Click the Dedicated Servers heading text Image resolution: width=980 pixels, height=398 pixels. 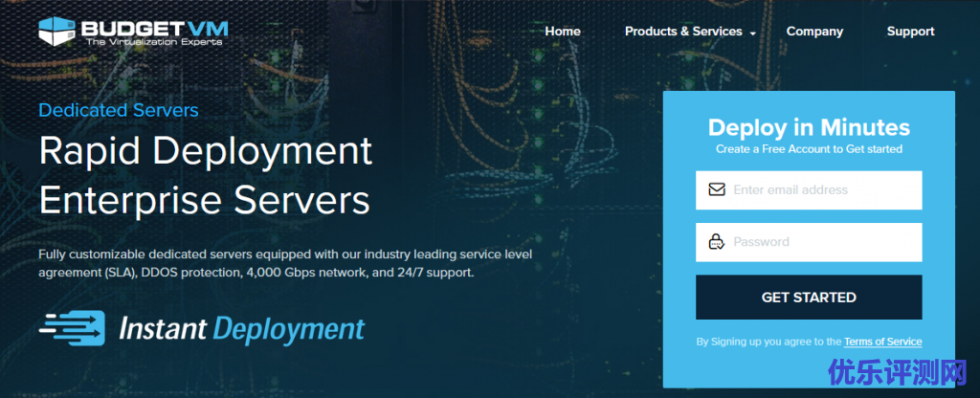pyautogui.click(x=119, y=111)
